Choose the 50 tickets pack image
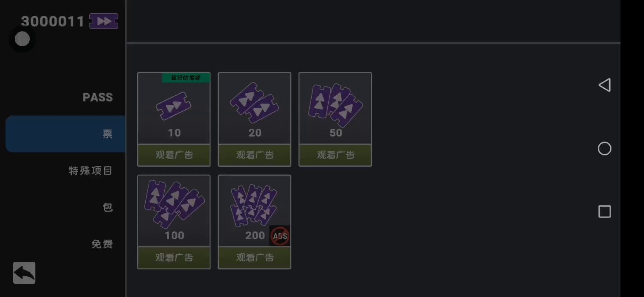This screenshot has height=297, width=644. coord(335,105)
